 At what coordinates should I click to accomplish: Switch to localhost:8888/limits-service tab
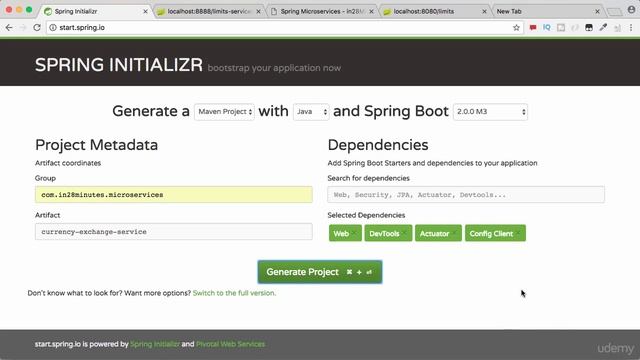208,11
